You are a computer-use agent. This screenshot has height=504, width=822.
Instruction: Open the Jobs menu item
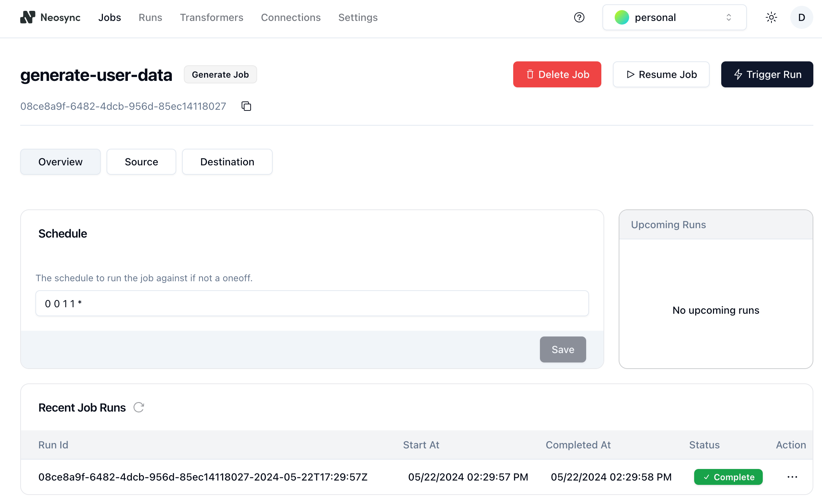pyautogui.click(x=109, y=17)
